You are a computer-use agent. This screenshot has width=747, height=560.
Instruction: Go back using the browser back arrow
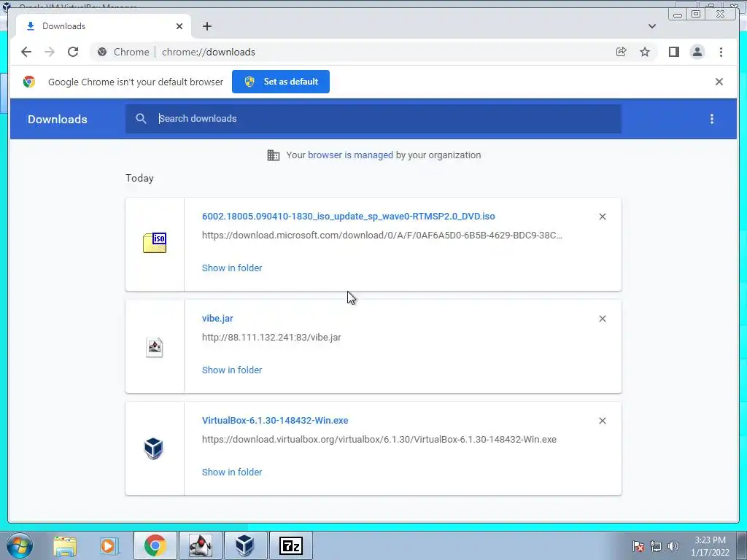(26, 52)
